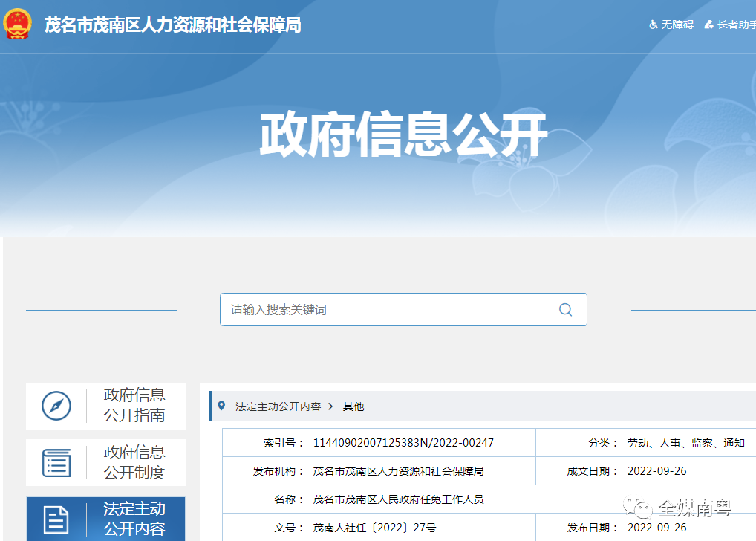Click the compass icon for 政府信息公开指南
The width and height of the screenshot is (756, 541).
point(56,406)
